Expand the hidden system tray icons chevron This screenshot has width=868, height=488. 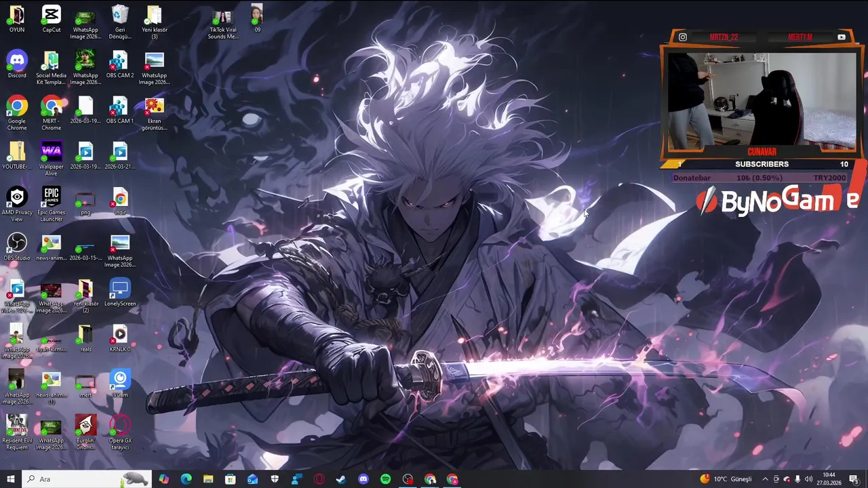pyautogui.click(x=765, y=479)
